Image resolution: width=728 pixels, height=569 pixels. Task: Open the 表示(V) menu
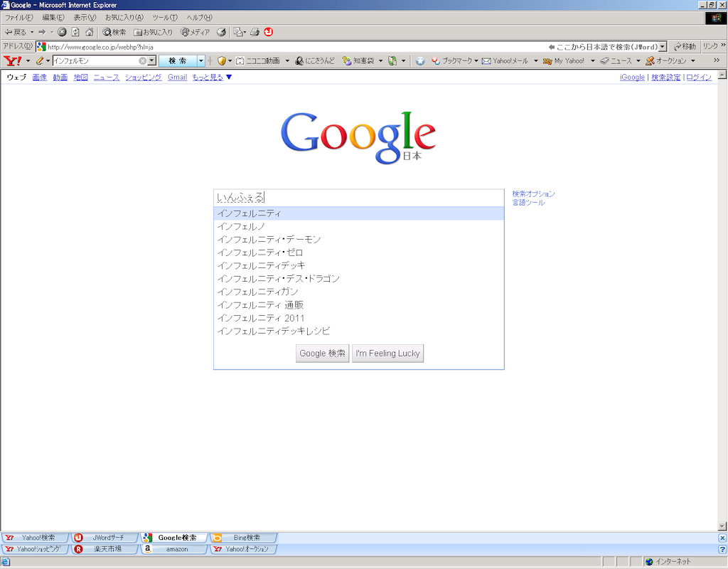click(85, 18)
